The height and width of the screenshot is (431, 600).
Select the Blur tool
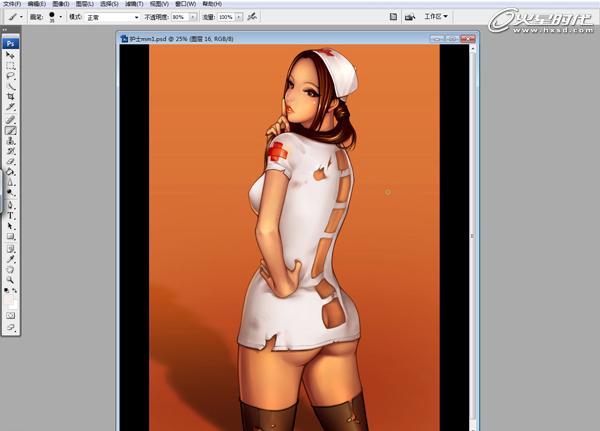[10, 182]
